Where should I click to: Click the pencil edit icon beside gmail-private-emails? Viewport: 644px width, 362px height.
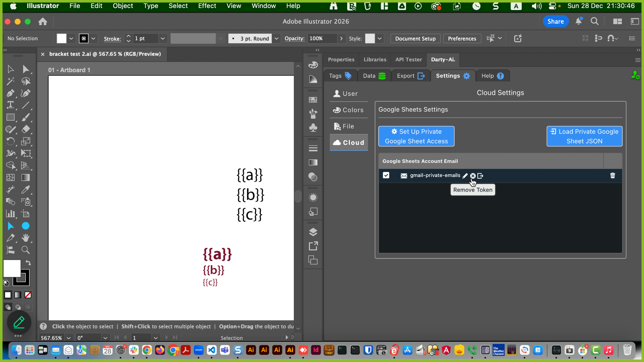tap(465, 176)
